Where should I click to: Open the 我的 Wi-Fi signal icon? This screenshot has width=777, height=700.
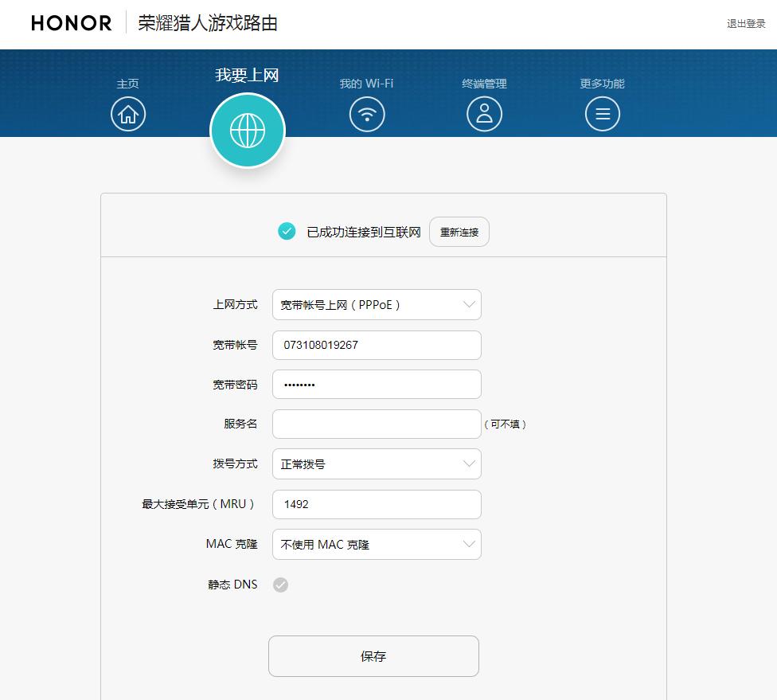[x=367, y=114]
